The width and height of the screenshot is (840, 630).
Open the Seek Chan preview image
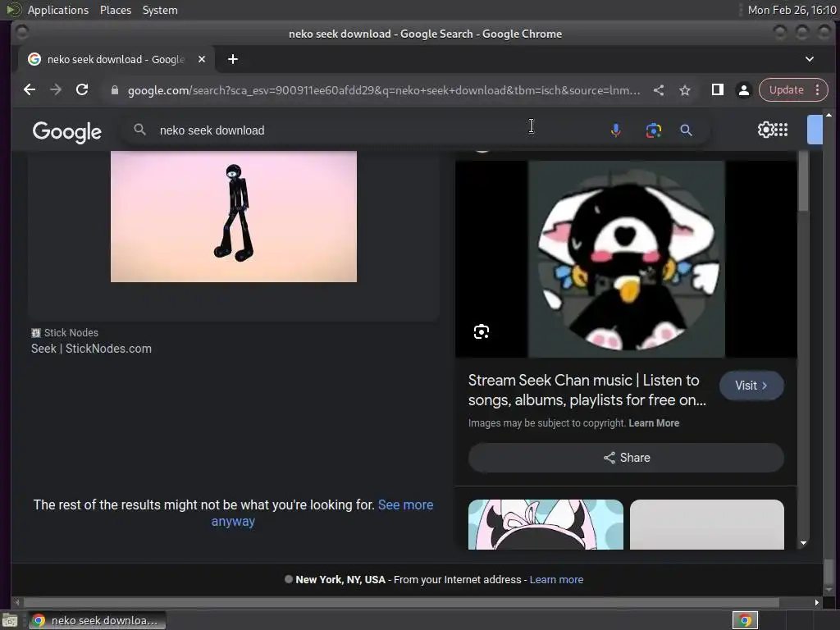pos(626,259)
